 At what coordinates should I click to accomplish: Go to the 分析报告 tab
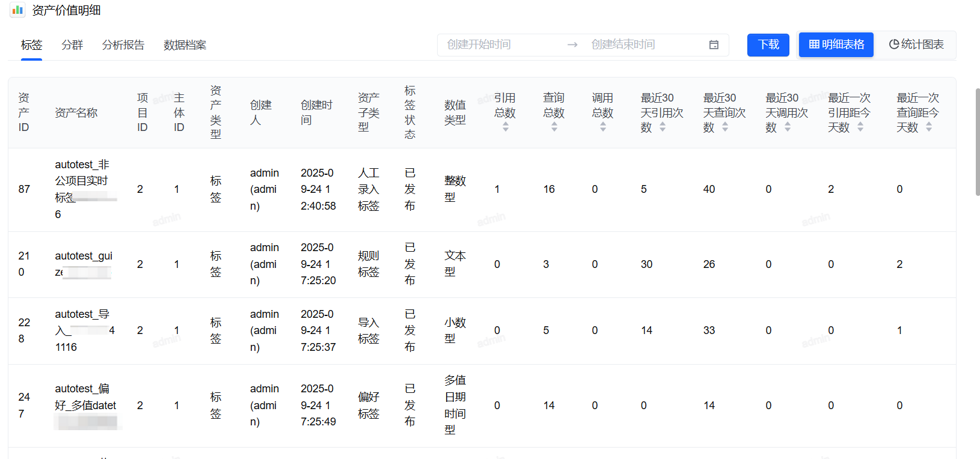(x=123, y=45)
